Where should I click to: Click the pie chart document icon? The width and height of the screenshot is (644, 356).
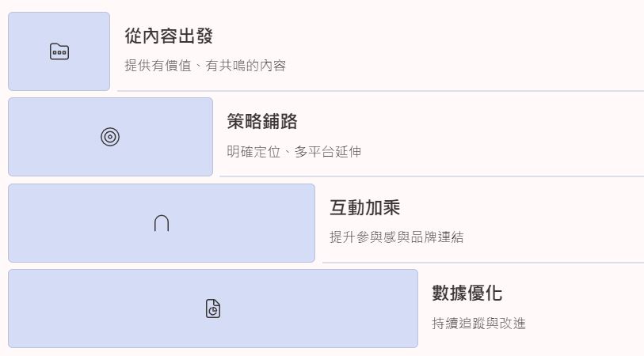[213, 309]
